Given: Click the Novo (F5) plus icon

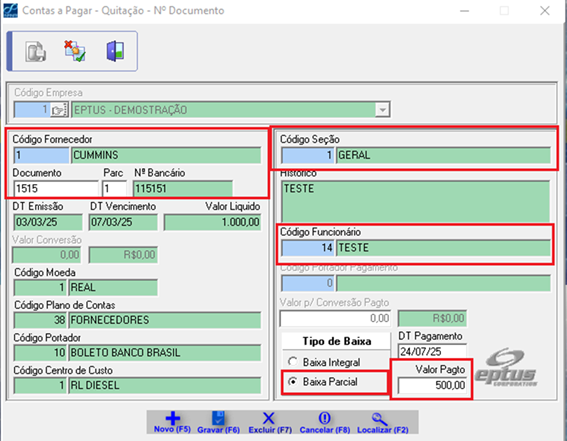Looking at the screenshot, I should 172,418.
